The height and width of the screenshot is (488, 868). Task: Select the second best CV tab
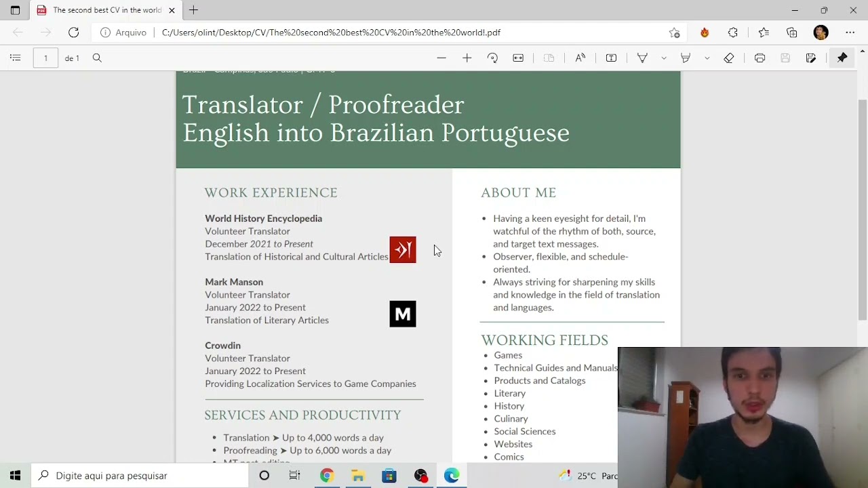click(x=106, y=10)
